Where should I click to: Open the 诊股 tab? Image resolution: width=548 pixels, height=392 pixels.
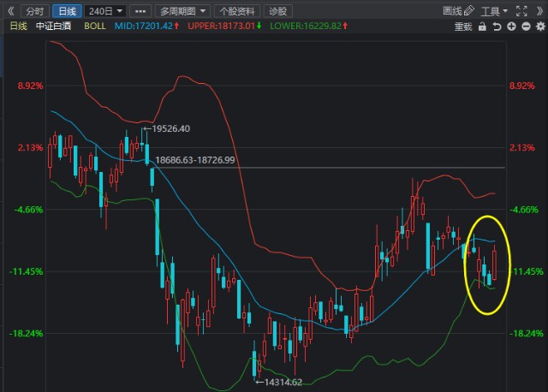point(277,11)
